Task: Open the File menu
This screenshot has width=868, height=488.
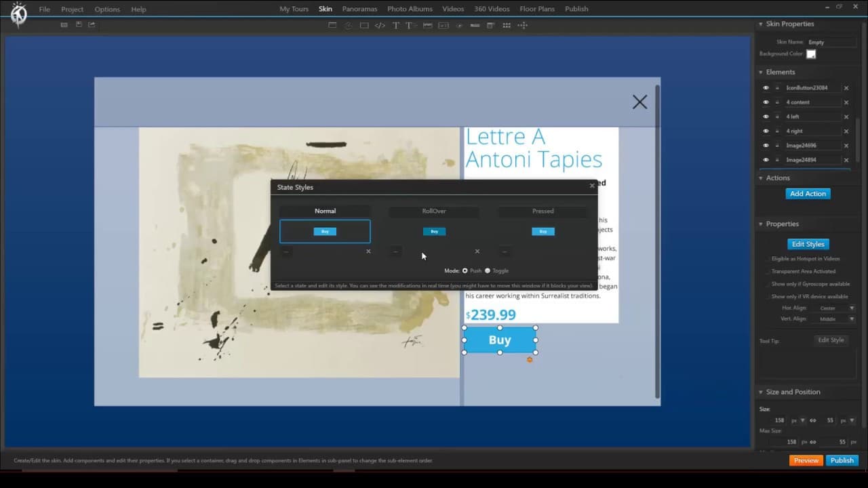Action: tap(45, 9)
